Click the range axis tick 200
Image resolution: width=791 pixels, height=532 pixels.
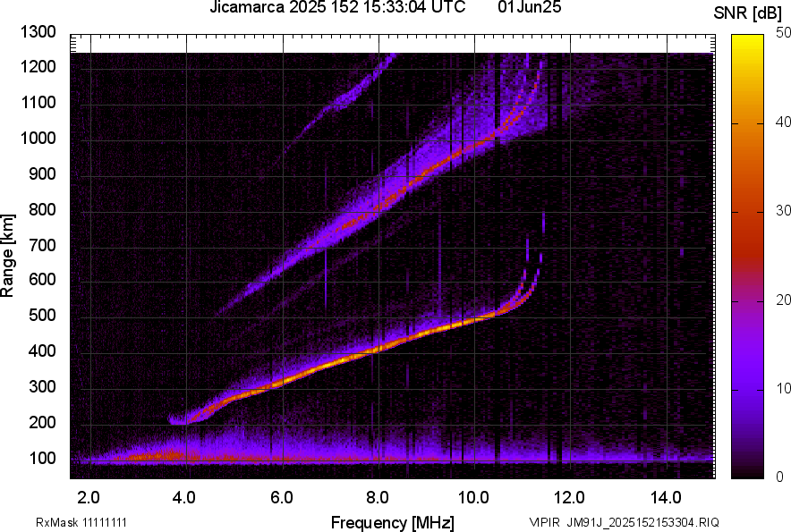(42, 423)
